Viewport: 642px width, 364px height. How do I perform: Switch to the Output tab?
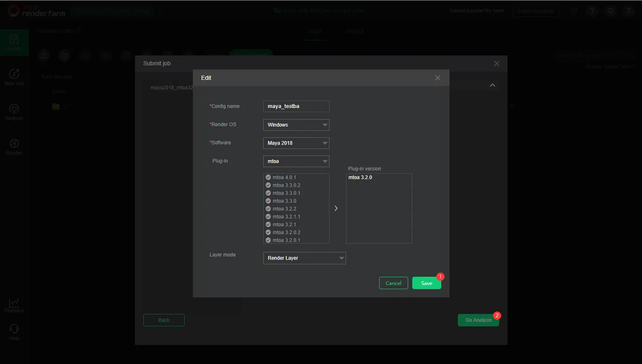click(355, 31)
